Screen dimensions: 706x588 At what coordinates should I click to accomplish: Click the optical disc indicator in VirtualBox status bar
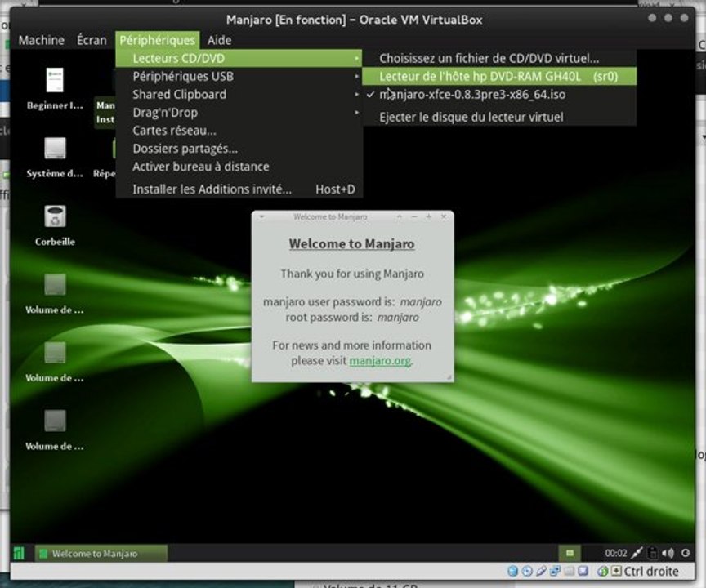click(x=527, y=571)
